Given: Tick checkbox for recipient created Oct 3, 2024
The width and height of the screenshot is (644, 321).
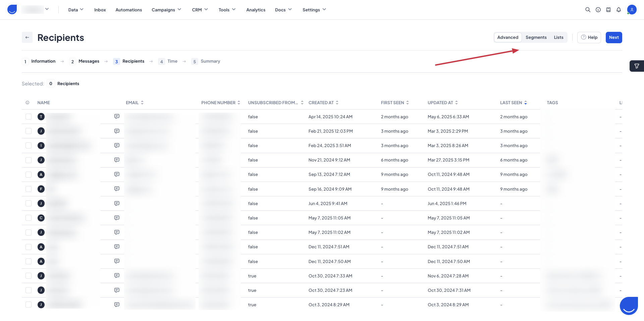Looking at the screenshot, I should tap(29, 305).
